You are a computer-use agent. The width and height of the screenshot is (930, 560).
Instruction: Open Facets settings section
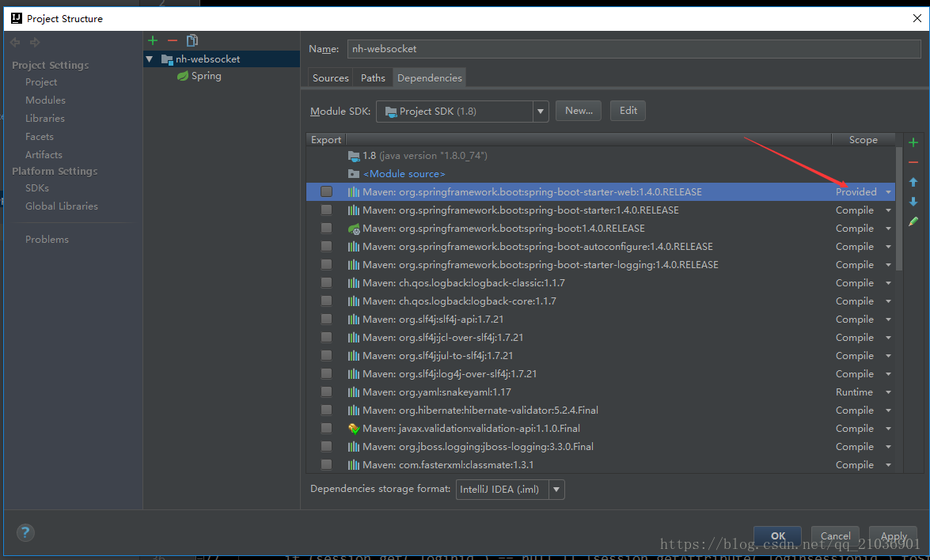tap(39, 136)
